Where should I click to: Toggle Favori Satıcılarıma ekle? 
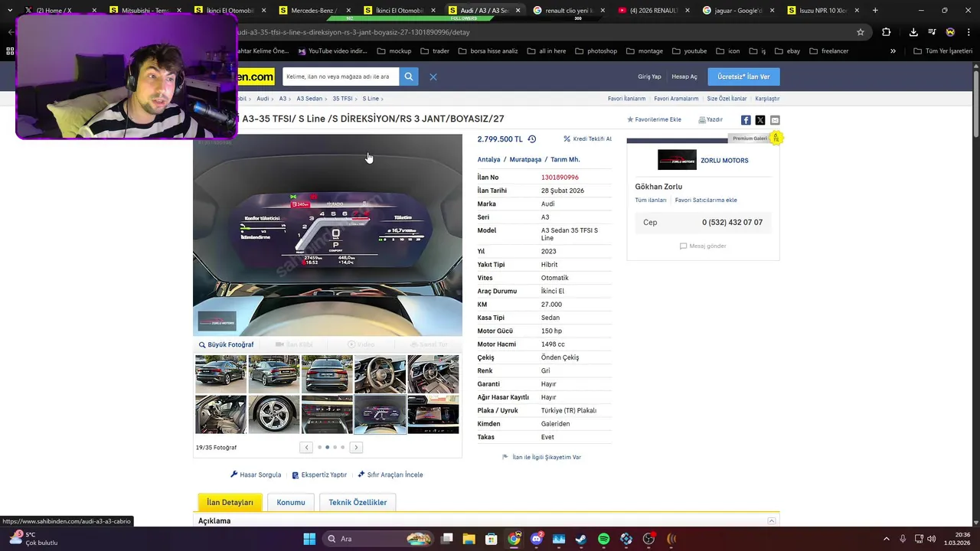click(706, 201)
